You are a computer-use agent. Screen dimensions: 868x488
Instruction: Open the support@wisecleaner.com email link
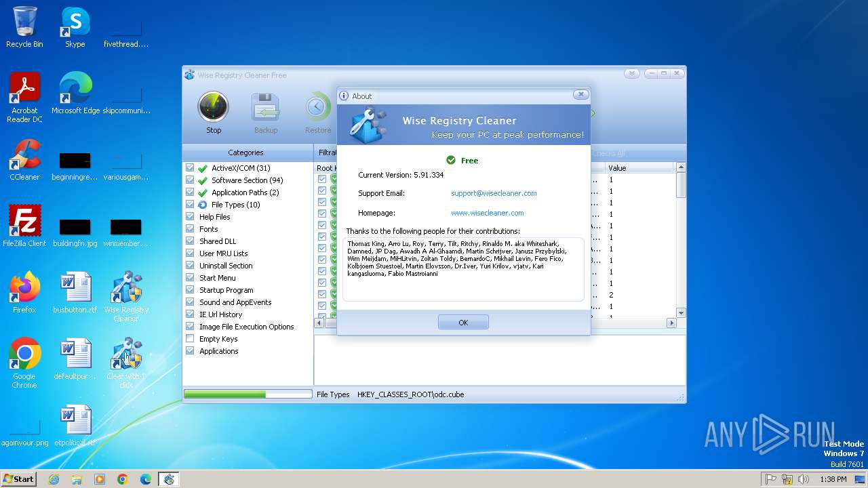[x=494, y=193]
